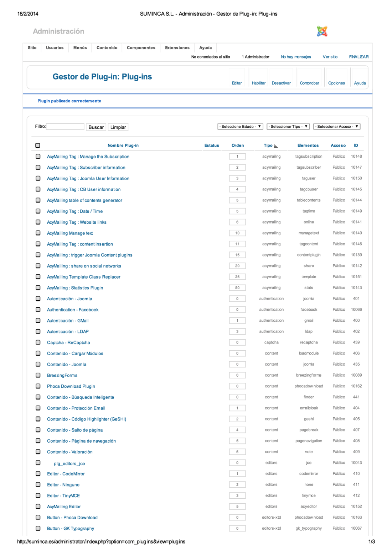Open AcyMailing : share on social networks
This screenshot has width=392, height=555.
[84, 266]
